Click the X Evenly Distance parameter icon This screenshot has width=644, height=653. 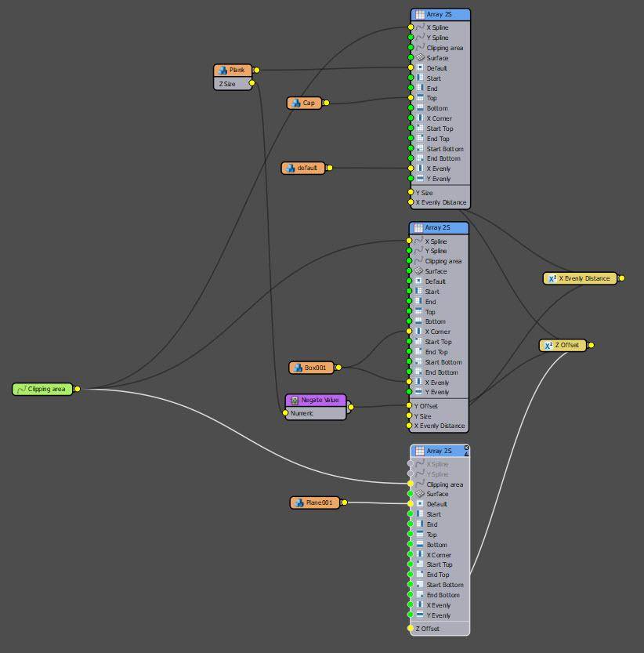[552, 278]
